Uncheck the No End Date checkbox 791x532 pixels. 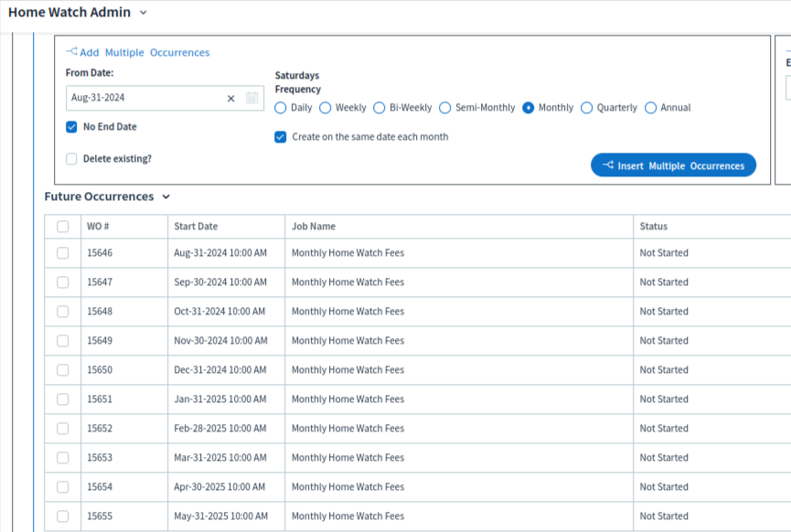tap(71, 126)
